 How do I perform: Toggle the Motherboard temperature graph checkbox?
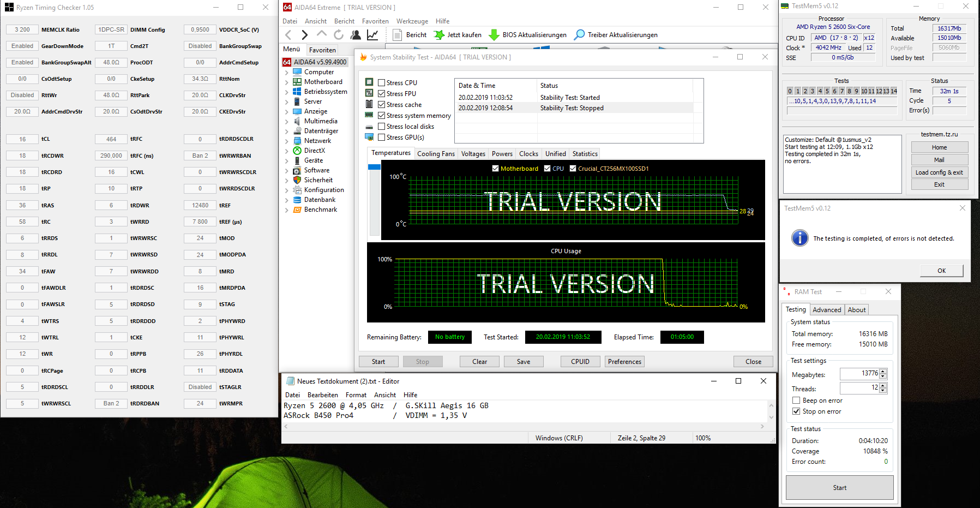(495, 169)
